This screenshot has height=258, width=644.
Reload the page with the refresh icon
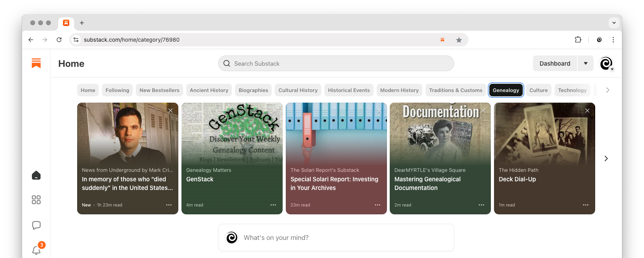59,40
